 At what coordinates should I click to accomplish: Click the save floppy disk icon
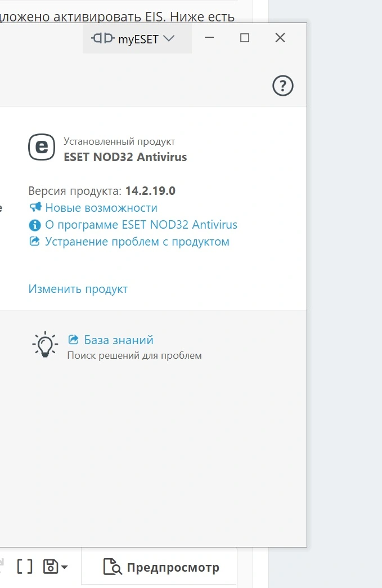click(51, 567)
